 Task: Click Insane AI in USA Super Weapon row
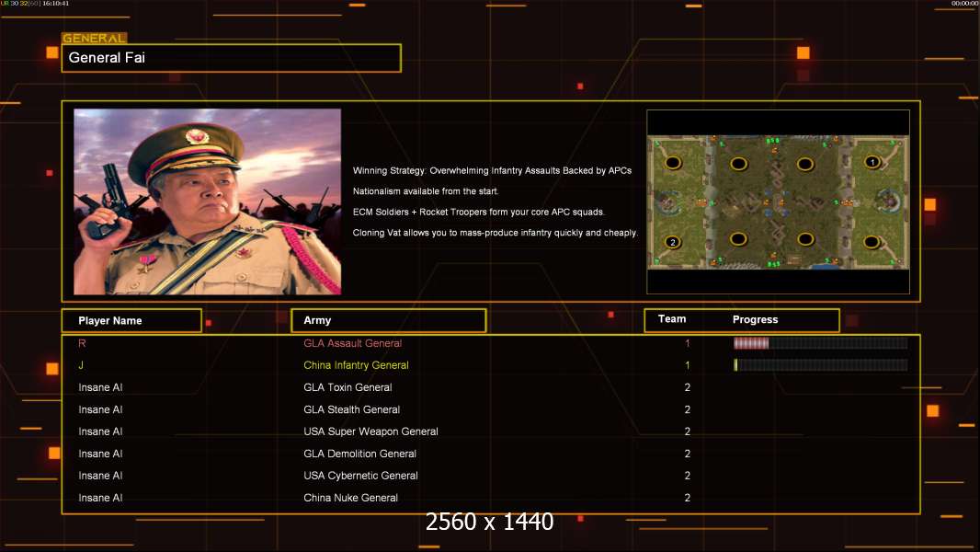click(100, 431)
